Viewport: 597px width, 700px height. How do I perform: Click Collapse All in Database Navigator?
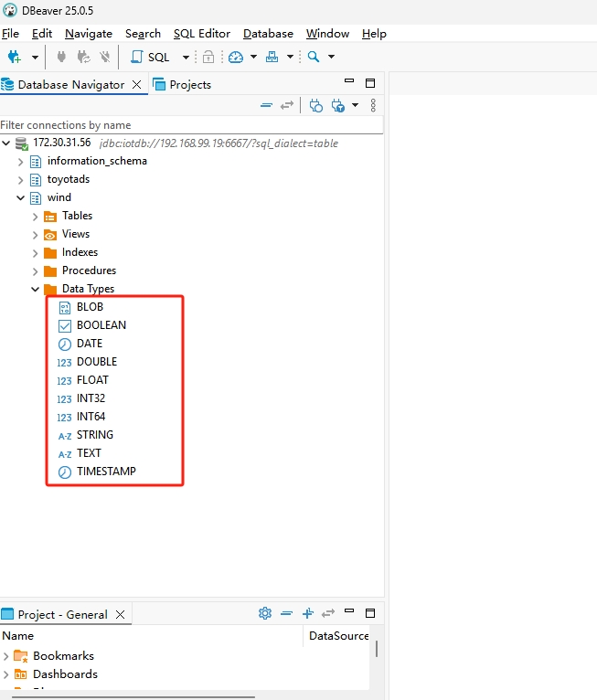click(266, 105)
